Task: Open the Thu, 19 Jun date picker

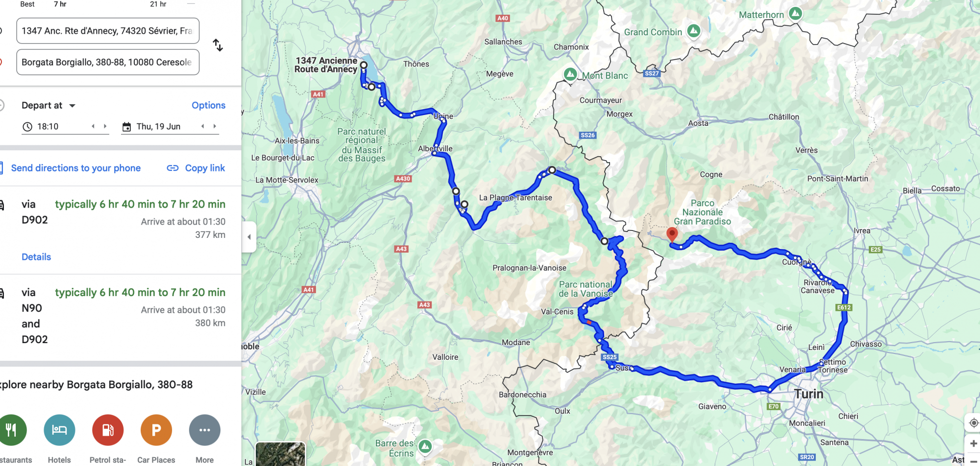Action: coord(158,126)
